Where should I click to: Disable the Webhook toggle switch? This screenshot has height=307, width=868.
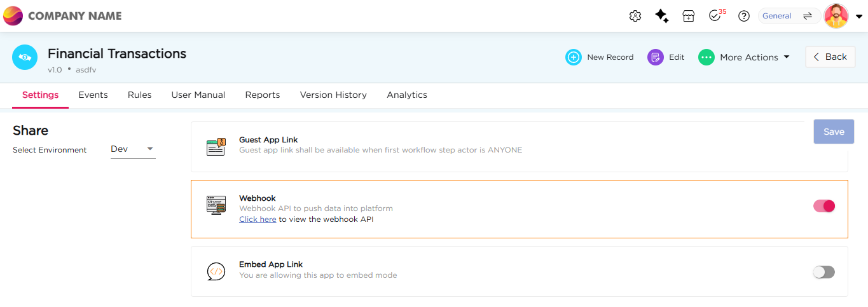823,206
